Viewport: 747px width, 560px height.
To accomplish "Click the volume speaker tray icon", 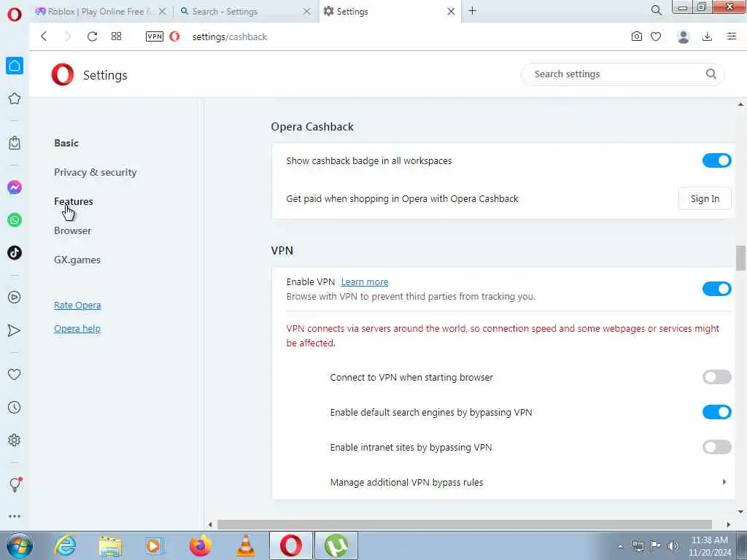I will [673, 546].
